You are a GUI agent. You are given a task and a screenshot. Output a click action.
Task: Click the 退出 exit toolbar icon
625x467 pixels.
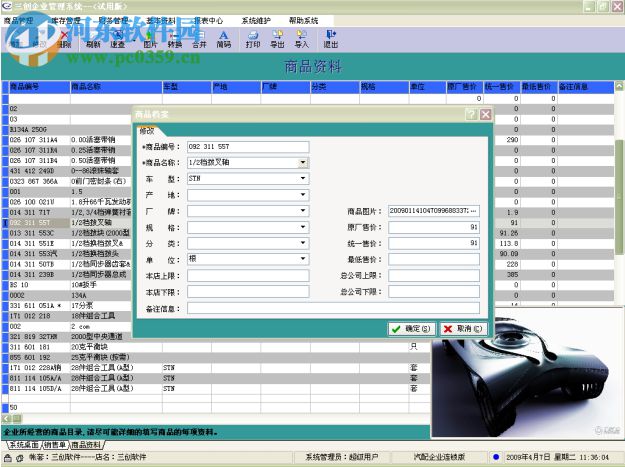(x=331, y=39)
